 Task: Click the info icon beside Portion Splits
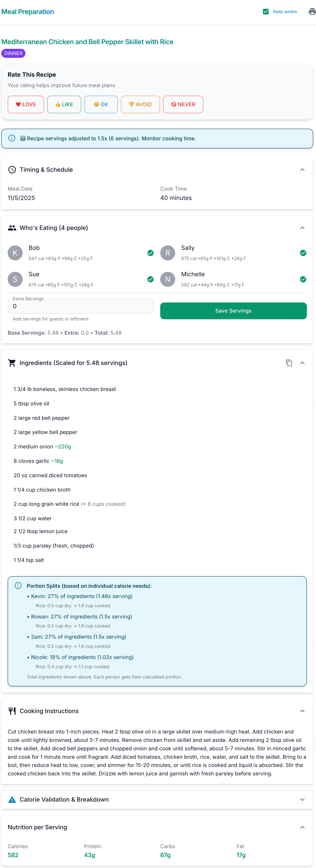pyautogui.click(x=18, y=586)
